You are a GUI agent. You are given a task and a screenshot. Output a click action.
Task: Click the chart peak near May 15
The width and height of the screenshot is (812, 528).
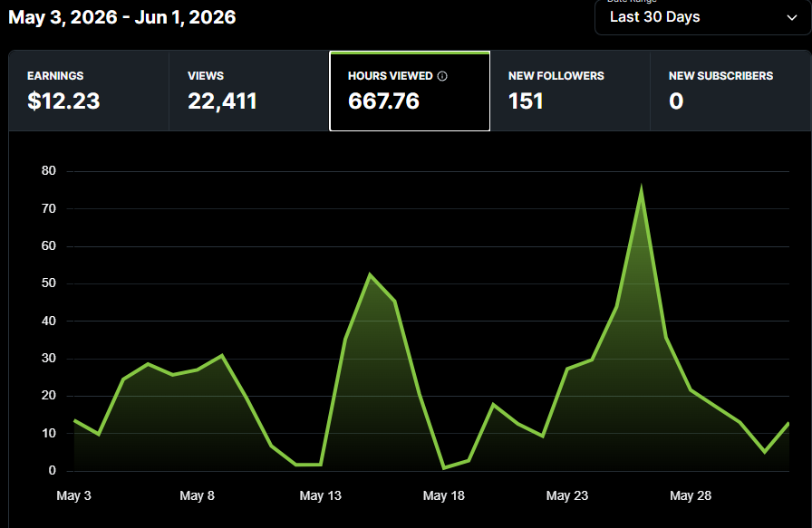point(370,275)
